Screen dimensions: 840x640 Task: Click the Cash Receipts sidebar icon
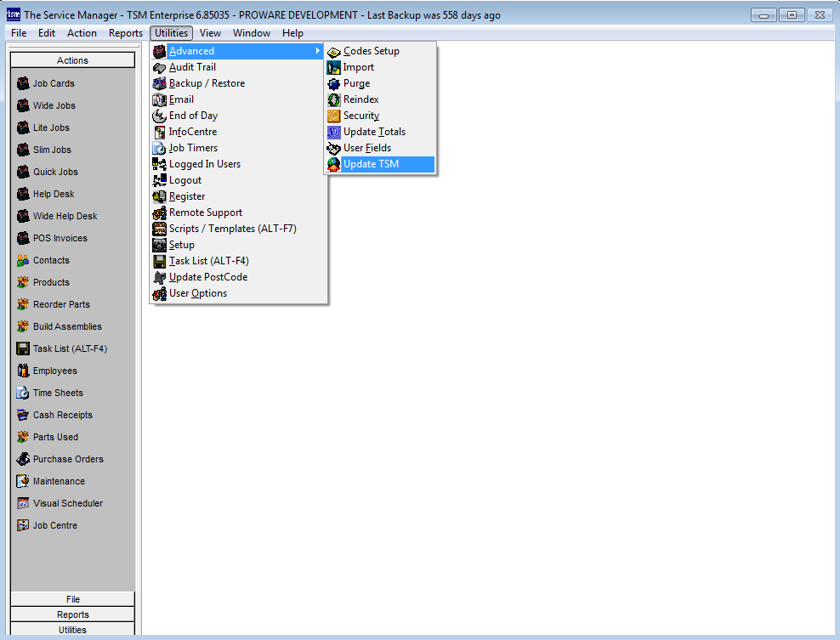(x=23, y=415)
